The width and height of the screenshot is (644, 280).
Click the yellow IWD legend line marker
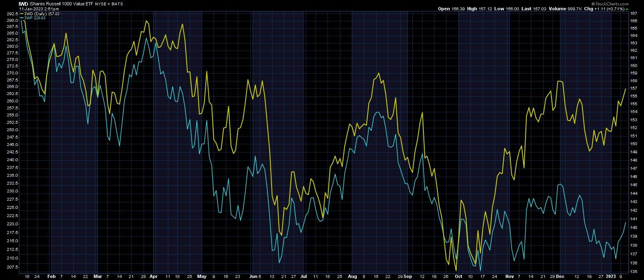pyautogui.click(x=21, y=14)
